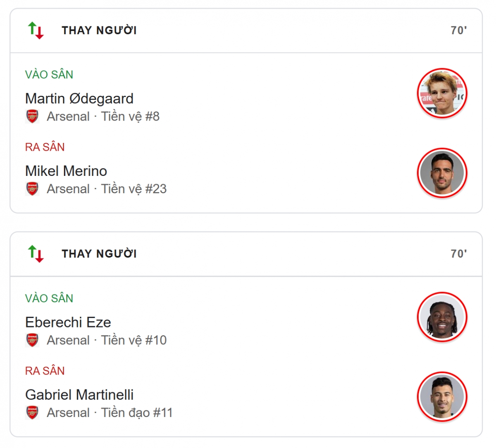Click Mikel Merino's circular photo

coord(442,173)
